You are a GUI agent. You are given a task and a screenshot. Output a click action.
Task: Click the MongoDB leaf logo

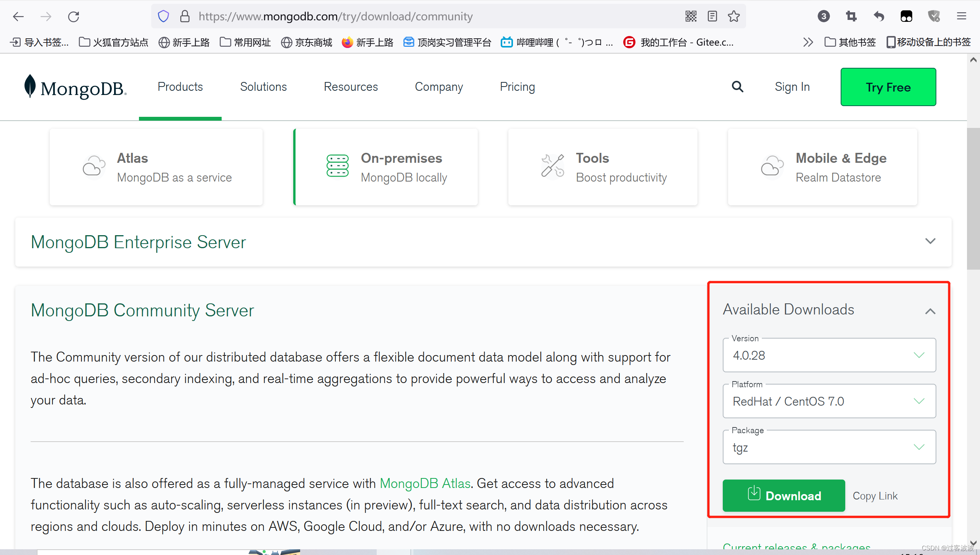[x=30, y=87]
